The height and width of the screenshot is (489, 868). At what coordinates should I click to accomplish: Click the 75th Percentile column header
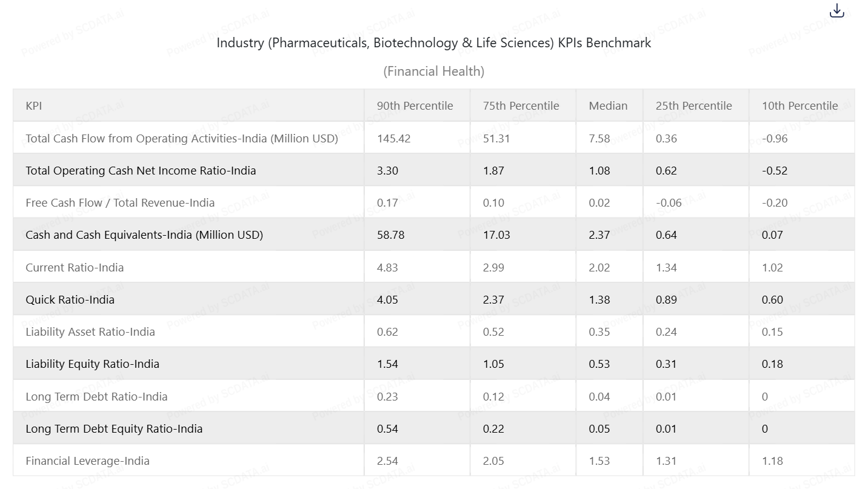(521, 105)
